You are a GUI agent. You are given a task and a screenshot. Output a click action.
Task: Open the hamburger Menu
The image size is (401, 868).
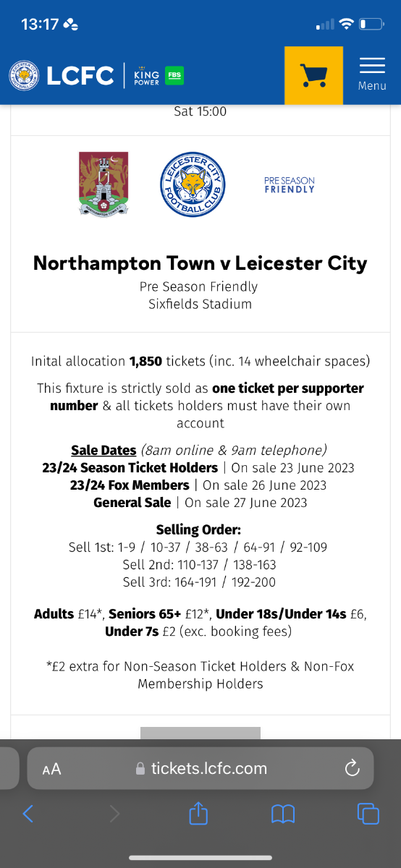coord(372,75)
